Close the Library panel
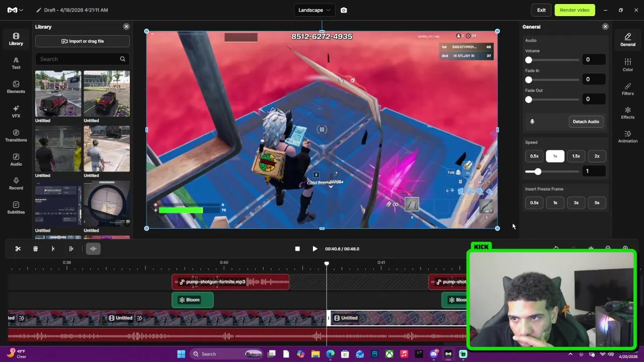Screen dimensions: 644x362 pos(126,27)
